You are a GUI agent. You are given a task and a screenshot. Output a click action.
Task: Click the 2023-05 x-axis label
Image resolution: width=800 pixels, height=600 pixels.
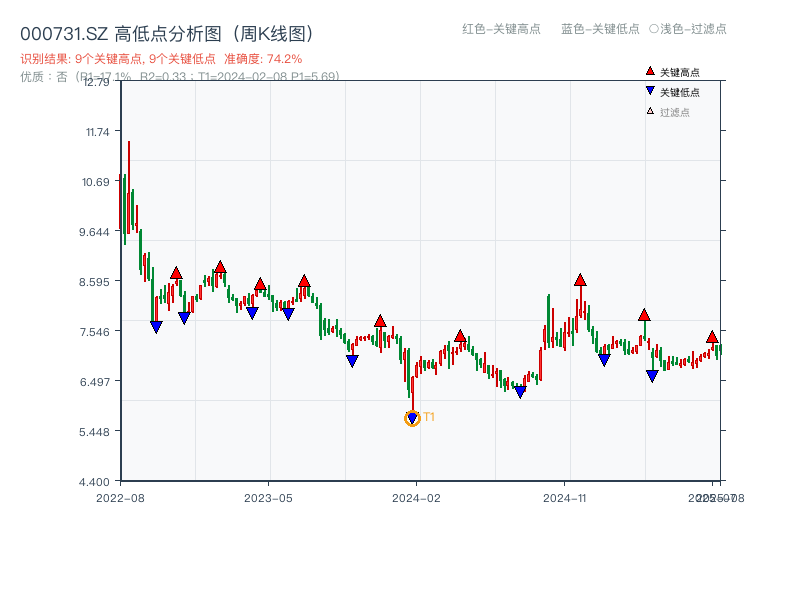pos(268,498)
